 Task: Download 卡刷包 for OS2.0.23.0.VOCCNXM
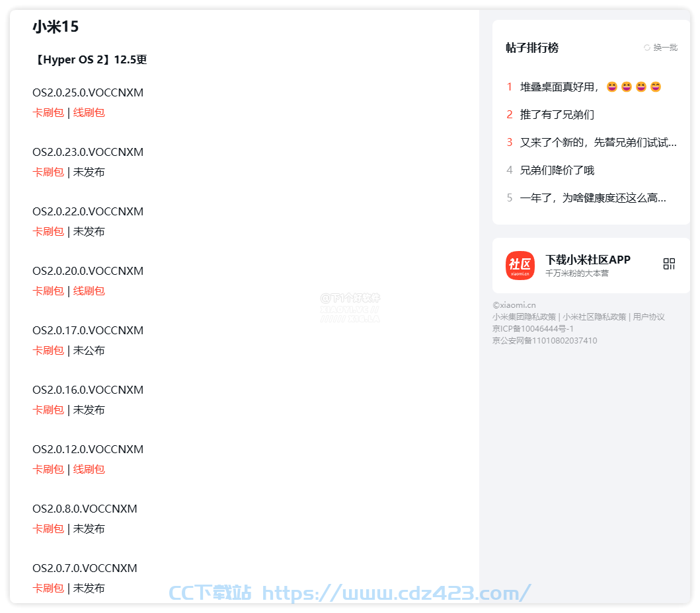[x=48, y=172]
